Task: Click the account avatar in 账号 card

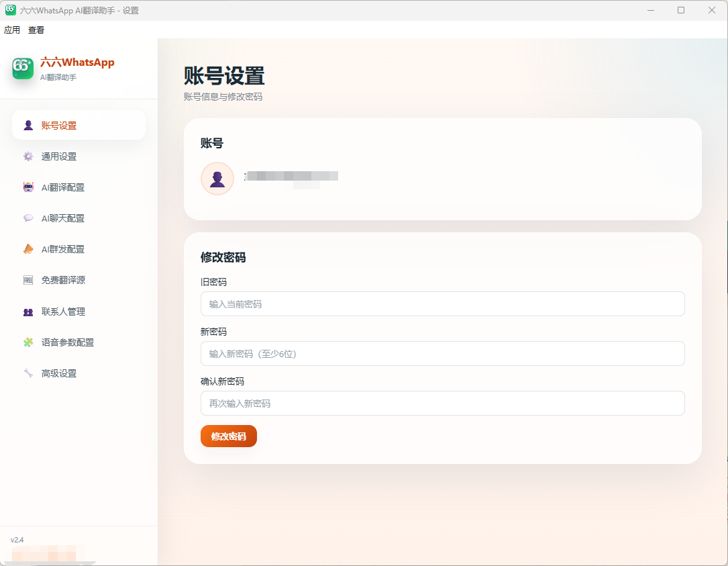Action: 217,179
